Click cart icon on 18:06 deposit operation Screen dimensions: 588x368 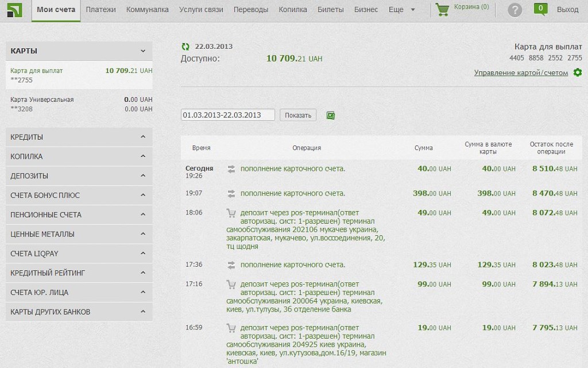tap(231, 213)
